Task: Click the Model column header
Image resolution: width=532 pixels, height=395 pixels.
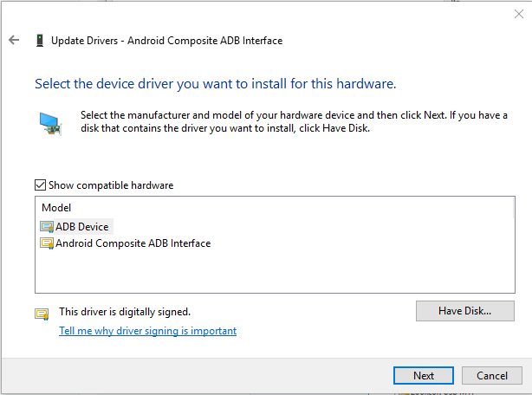Action: tap(56, 208)
